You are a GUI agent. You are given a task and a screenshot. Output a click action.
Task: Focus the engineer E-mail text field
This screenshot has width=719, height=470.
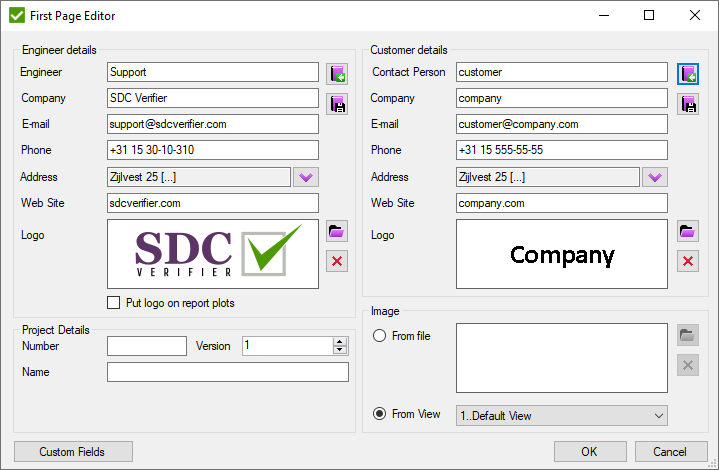click(x=212, y=124)
